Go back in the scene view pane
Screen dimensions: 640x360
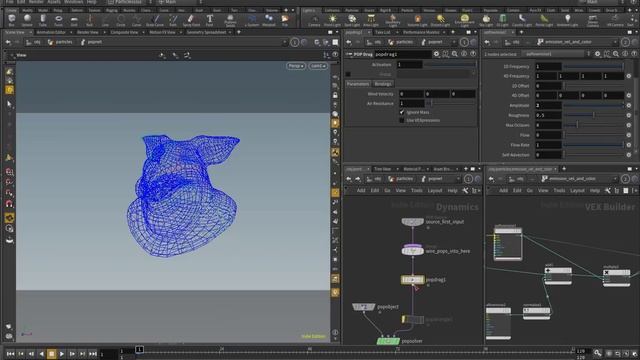8,42
